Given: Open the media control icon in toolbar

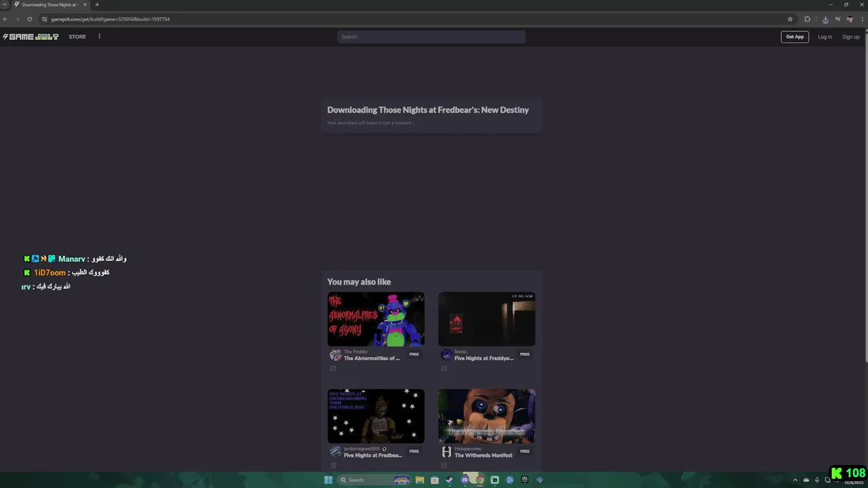Looking at the screenshot, I should [838, 19].
